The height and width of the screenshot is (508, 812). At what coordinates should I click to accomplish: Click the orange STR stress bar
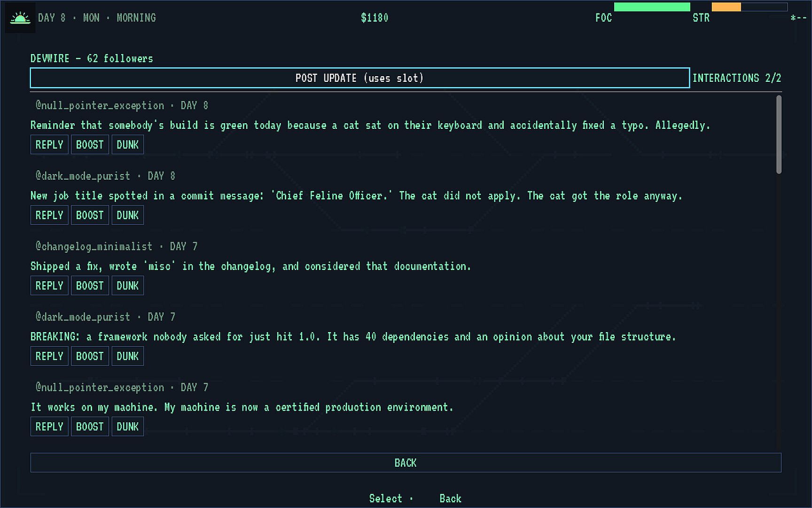coord(726,7)
